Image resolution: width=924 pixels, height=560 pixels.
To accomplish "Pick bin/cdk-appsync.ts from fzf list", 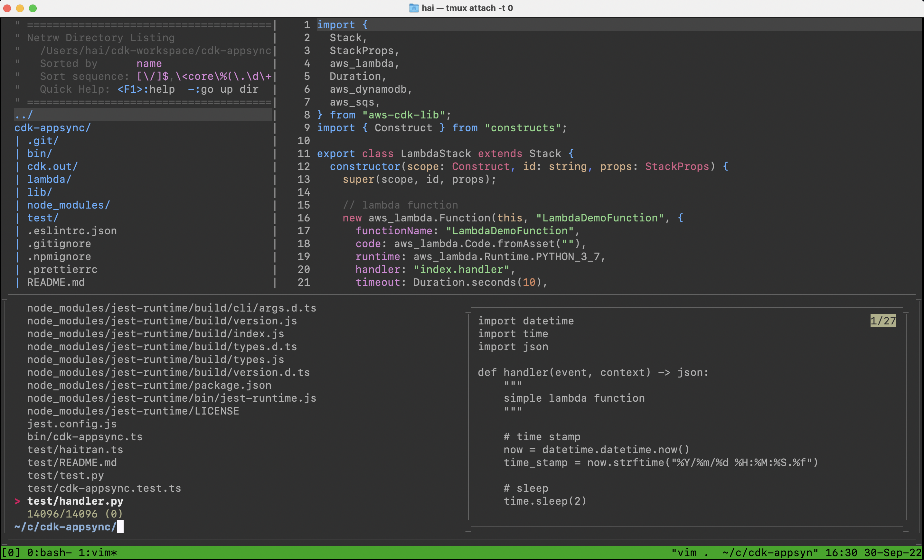I will (85, 437).
